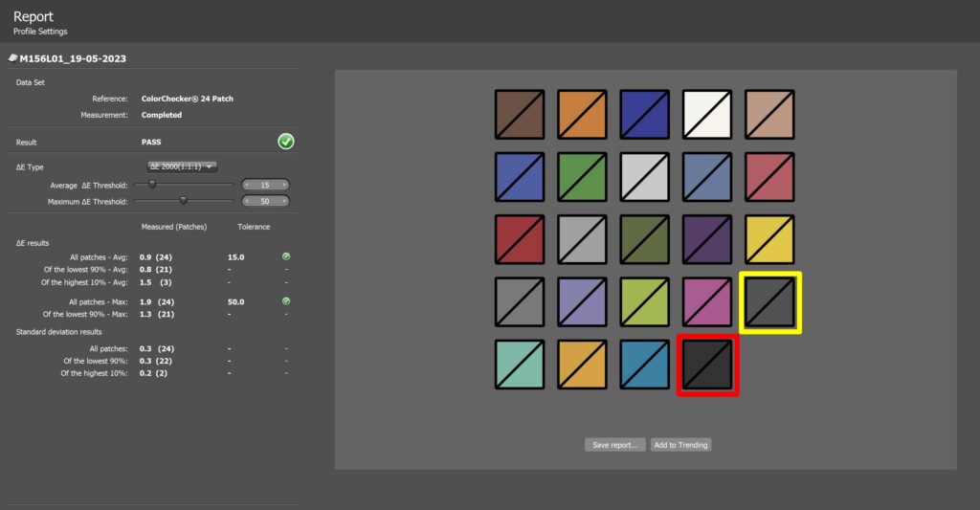Open the ΔE Type dropdown
The image size is (980, 510).
tap(183, 166)
